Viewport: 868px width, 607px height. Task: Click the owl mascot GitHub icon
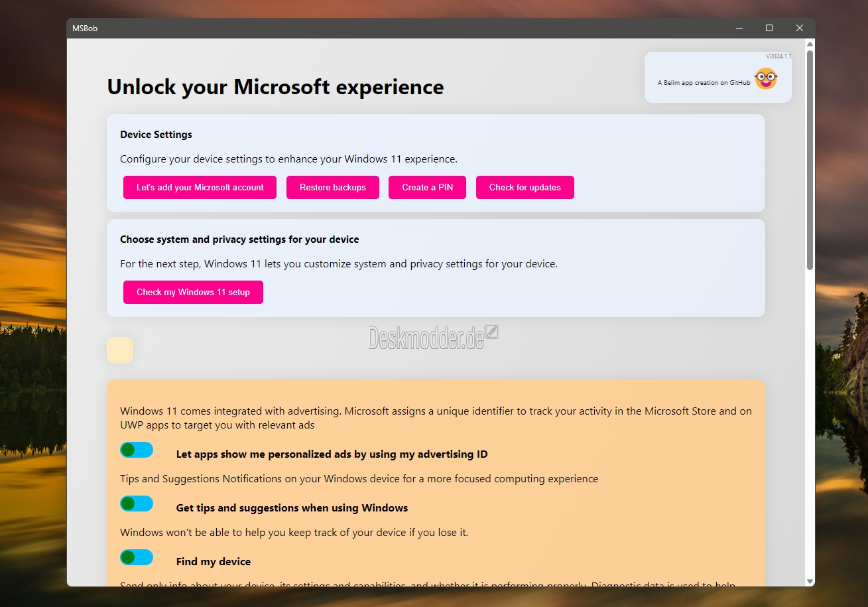click(x=766, y=79)
